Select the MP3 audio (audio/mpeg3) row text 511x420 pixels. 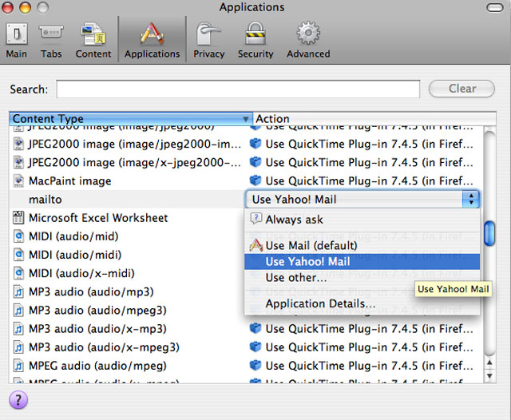pos(97,310)
